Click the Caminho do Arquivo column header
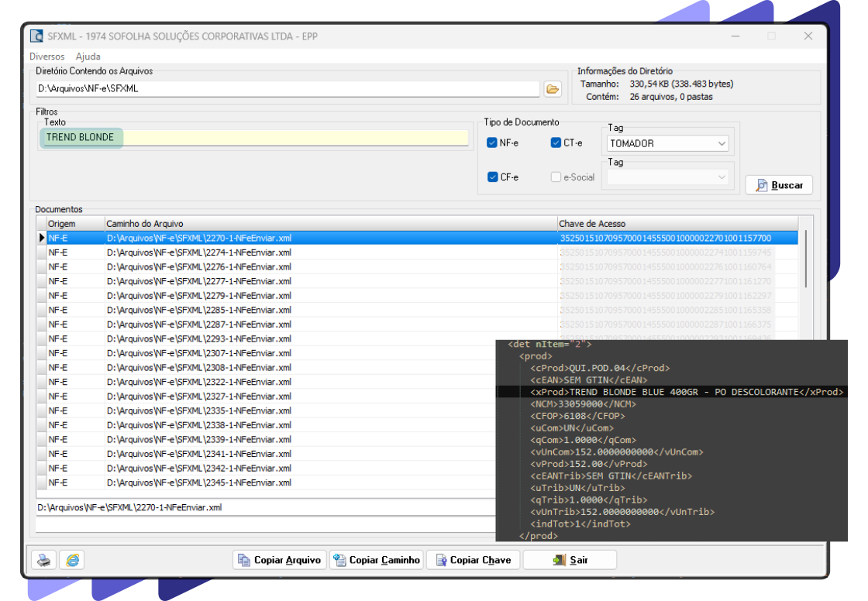The image size is (868, 601). coord(329,224)
